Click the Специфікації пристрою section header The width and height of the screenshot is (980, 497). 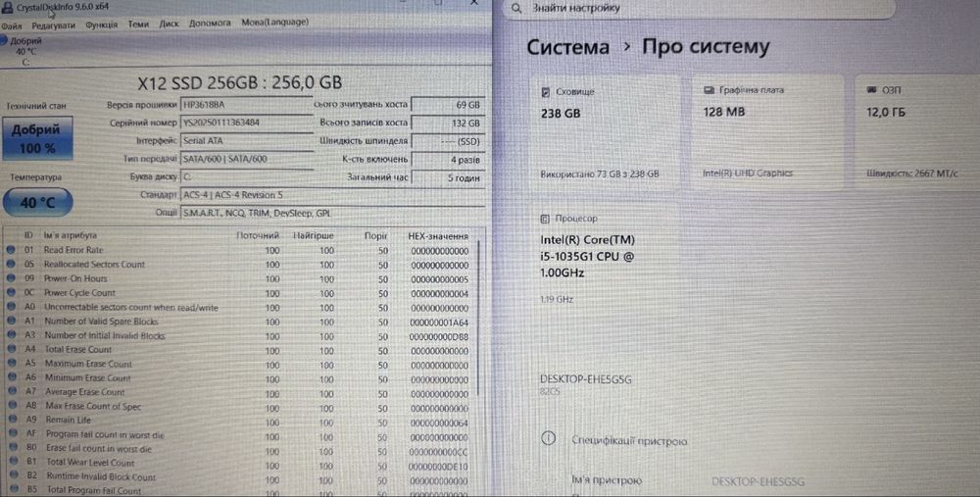[x=629, y=441]
